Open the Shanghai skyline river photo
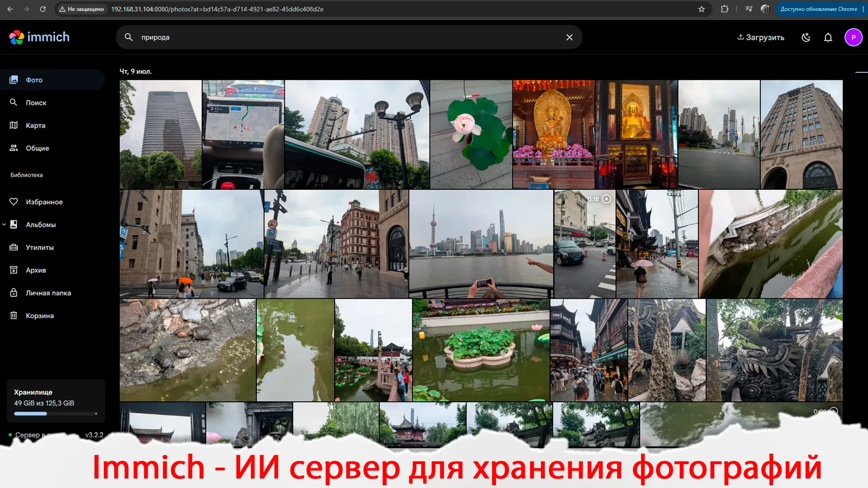 [x=481, y=244]
